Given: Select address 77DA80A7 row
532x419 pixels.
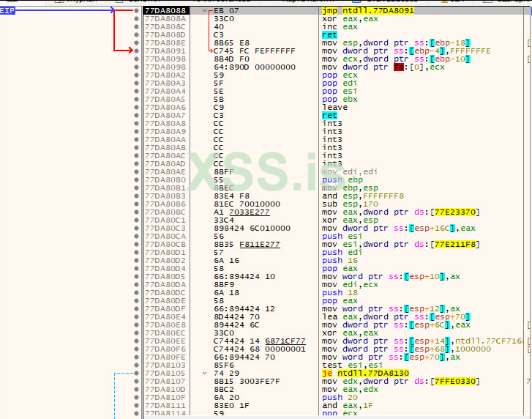Looking at the screenshot, I should point(165,116).
